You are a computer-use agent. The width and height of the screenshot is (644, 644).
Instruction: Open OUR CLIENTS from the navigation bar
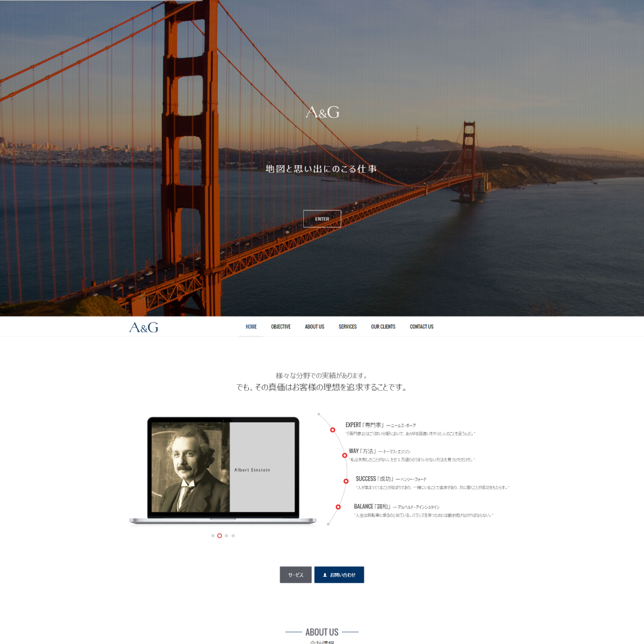click(x=383, y=326)
